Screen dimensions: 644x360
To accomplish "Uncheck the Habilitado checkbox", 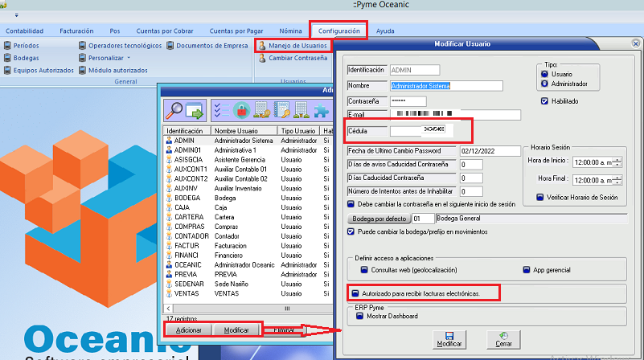I will (544, 101).
